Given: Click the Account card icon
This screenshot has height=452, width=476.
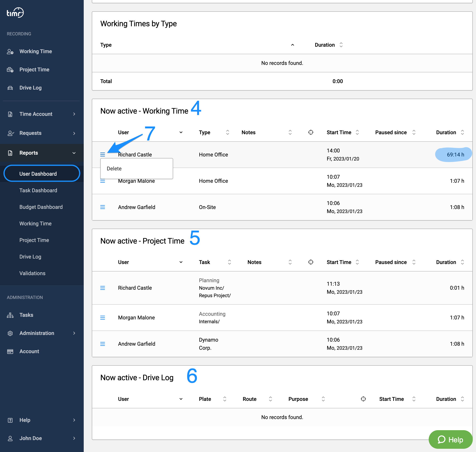Looking at the screenshot, I should pos(10,352).
